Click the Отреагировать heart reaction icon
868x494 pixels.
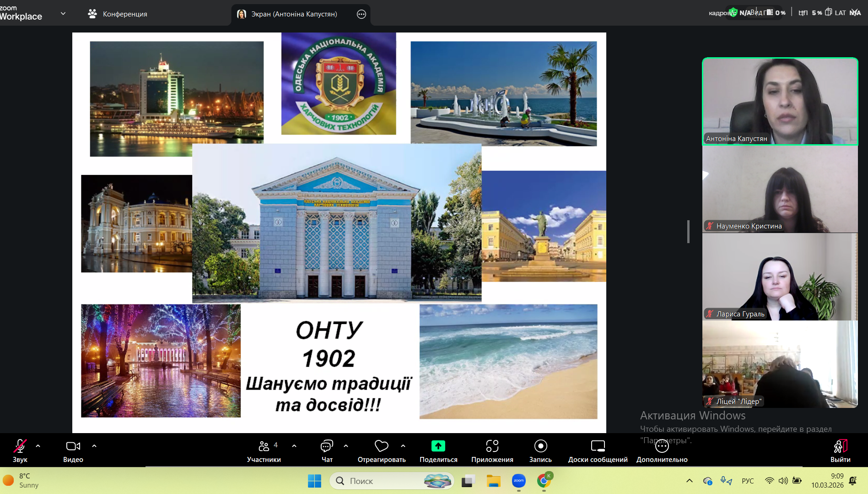coord(381,446)
